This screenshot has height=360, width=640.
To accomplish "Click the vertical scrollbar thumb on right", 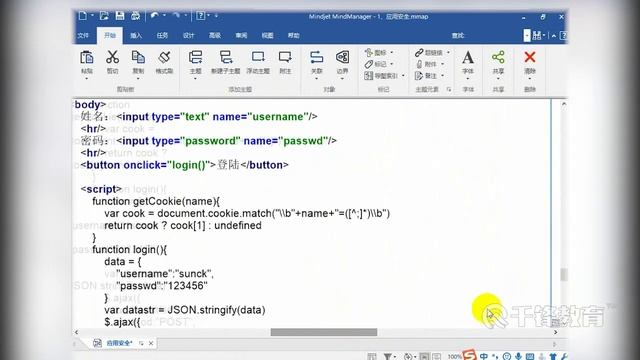I will pyautogui.click(x=564, y=275).
